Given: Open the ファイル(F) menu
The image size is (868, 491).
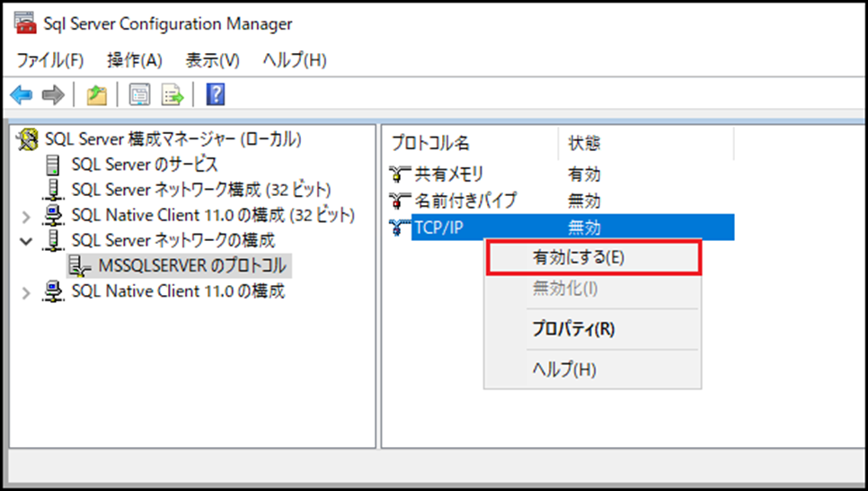Looking at the screenshot, I should pyautogui.click(x=49, y=60).
